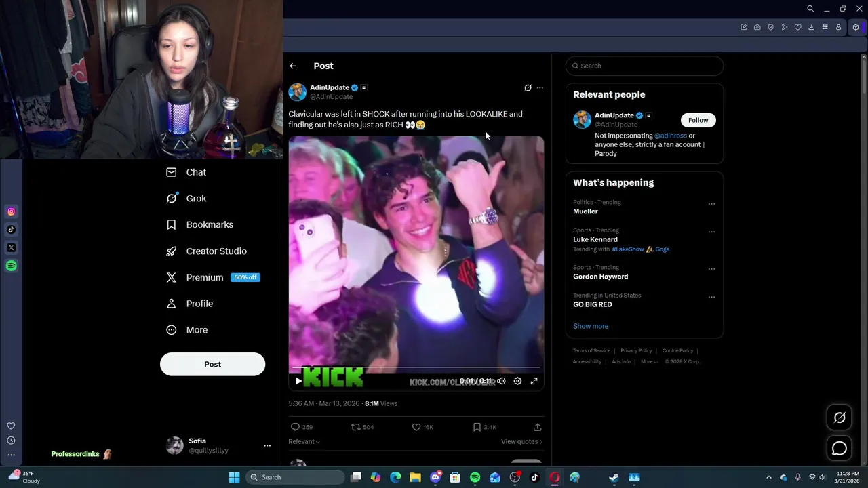Bookmark the post
Viewport: 868px width, 488px height.
pos(477,427)
